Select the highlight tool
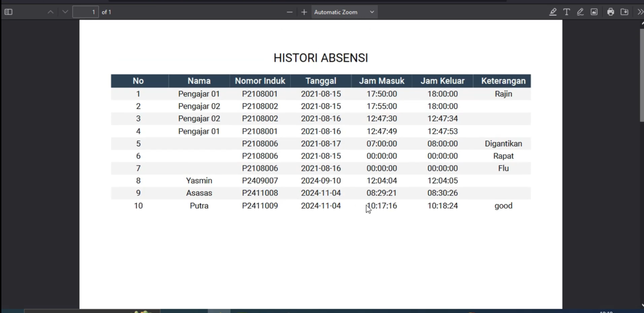The width and height of the screenshot is (644, 313). [x=553, y=12]
